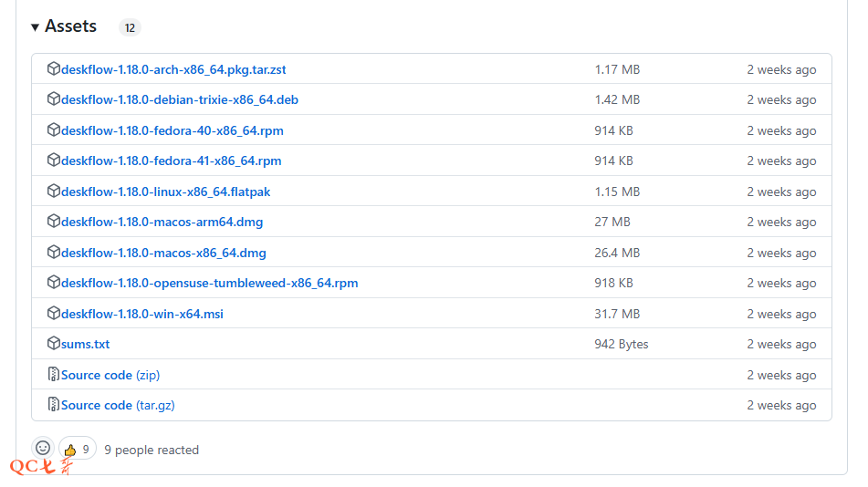868x487 pixels.
Task: Click package icon beside arch pkg.tar.zst
Action: point(54,69)
